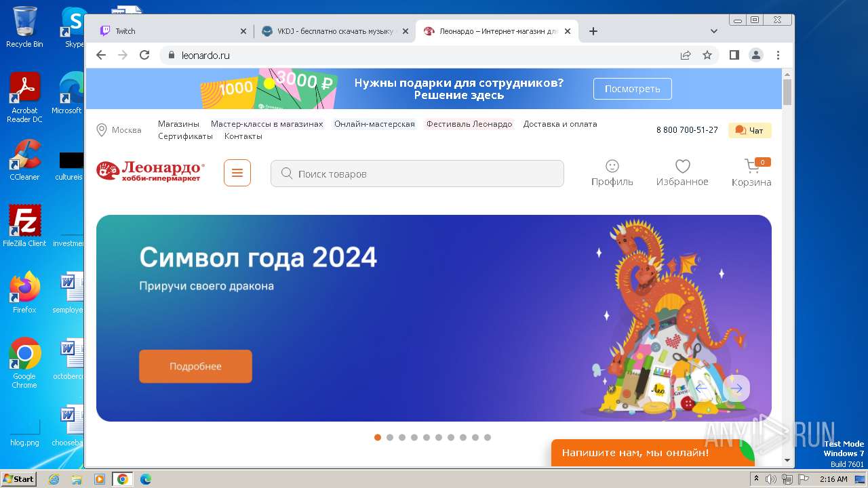Viewport: 868px width, 488px height.
Task: Bookmark this page with star icon
Action: pos(707,55)
